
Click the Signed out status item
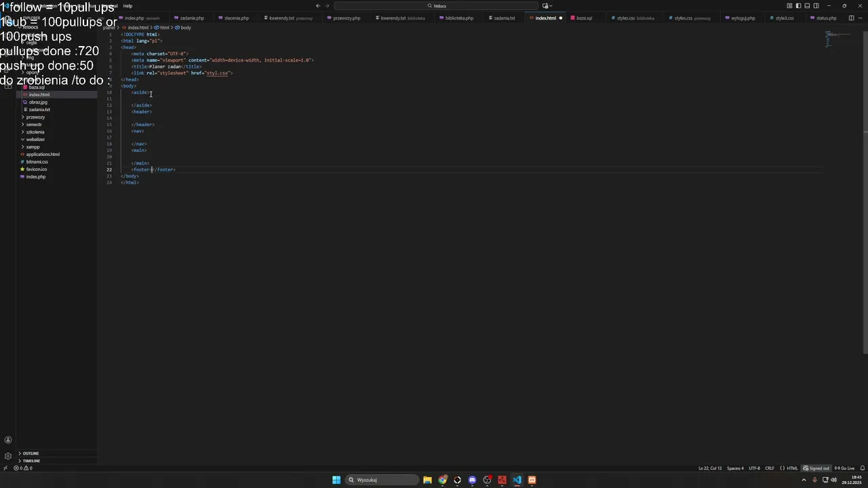[816, 468]
